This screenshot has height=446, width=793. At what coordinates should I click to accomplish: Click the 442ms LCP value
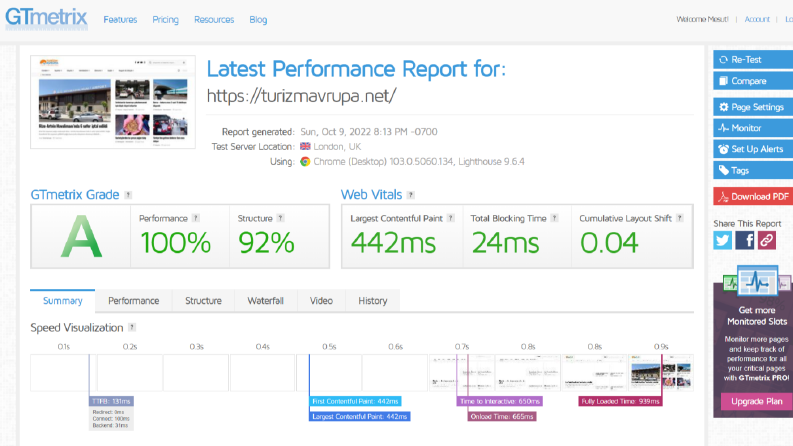(x=393, y=243)
